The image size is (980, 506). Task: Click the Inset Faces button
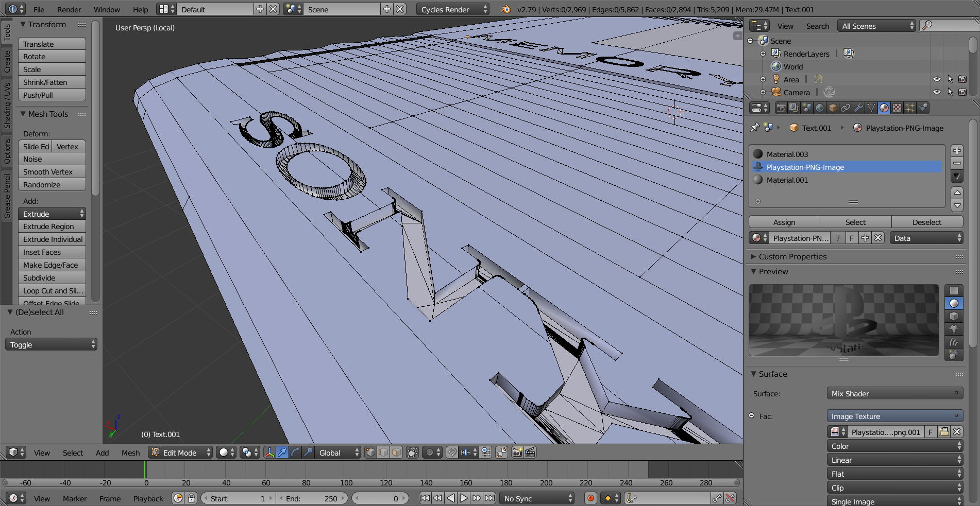[52, 252]
